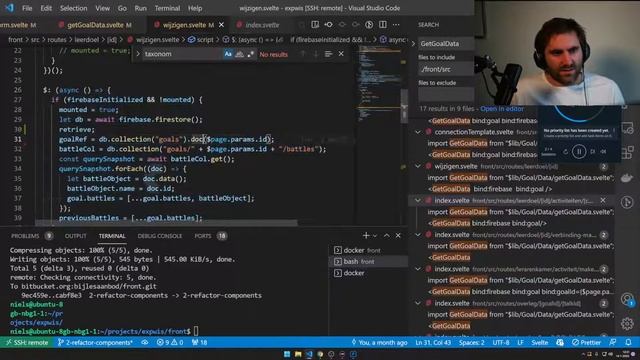Maximize the panel with the up chevron
Viewport: 640px width, 360px height.
coord(386,236)
